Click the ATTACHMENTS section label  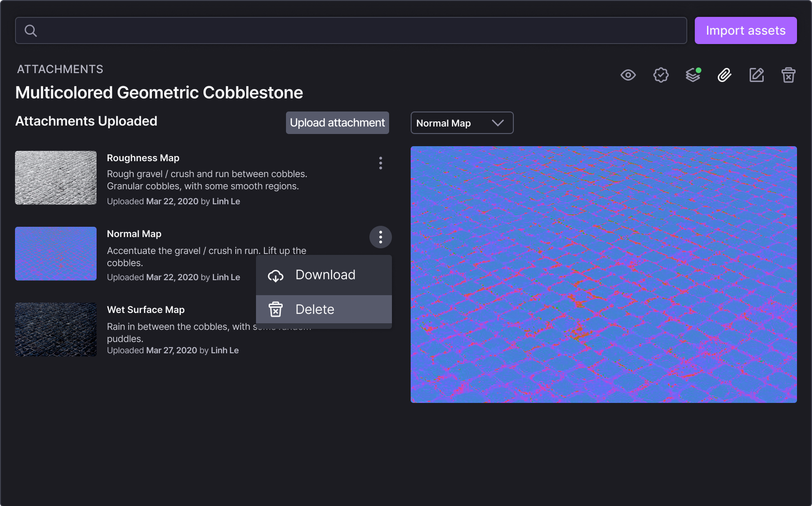point(60,69)
